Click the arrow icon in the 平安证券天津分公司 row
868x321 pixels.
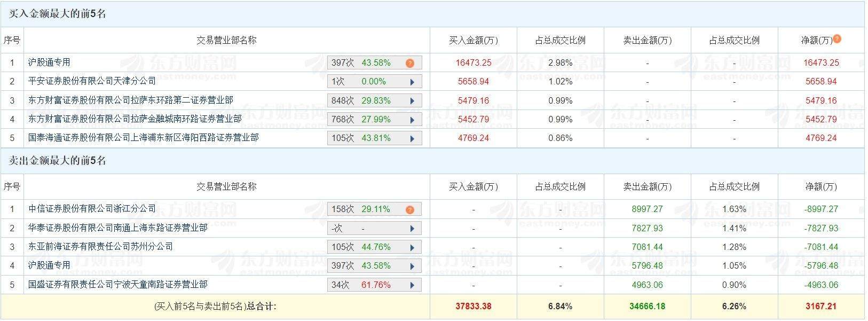(x=412, y=82)
